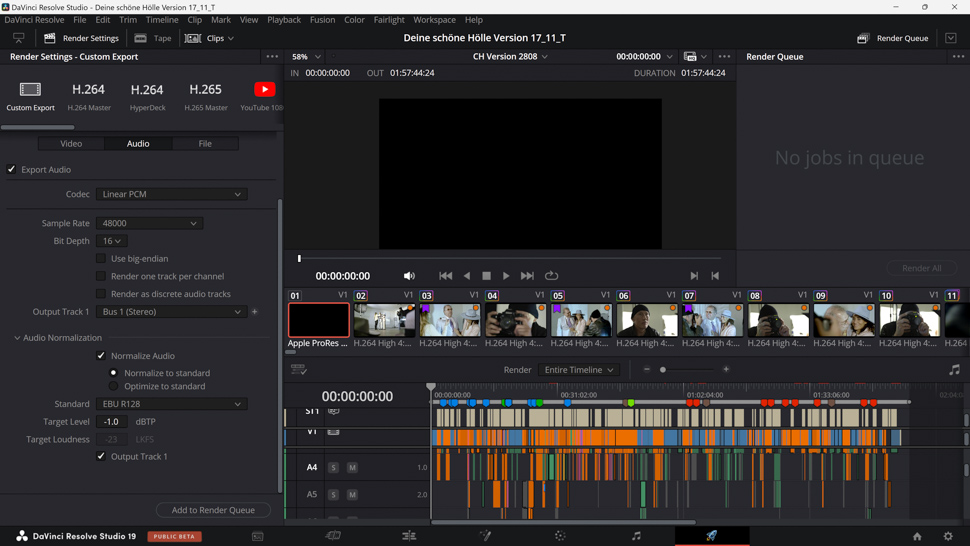Open the Clips view dropdown

[210, 38]
